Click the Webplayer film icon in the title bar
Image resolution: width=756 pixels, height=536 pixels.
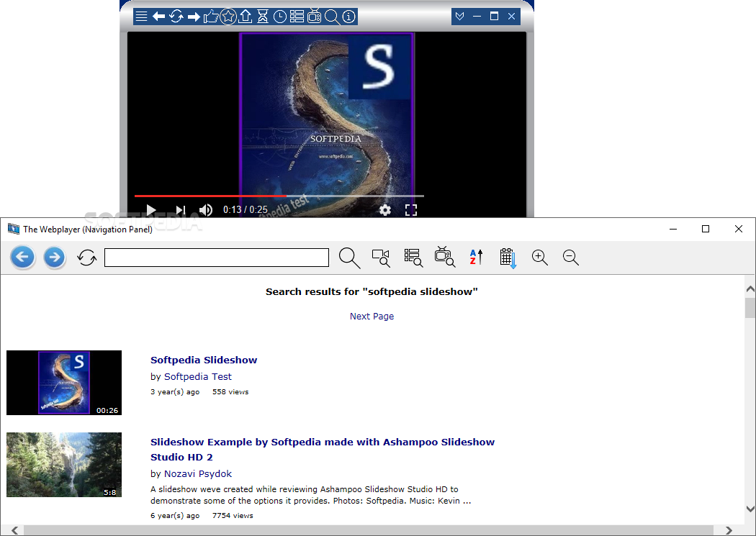(x=14, y=229)
